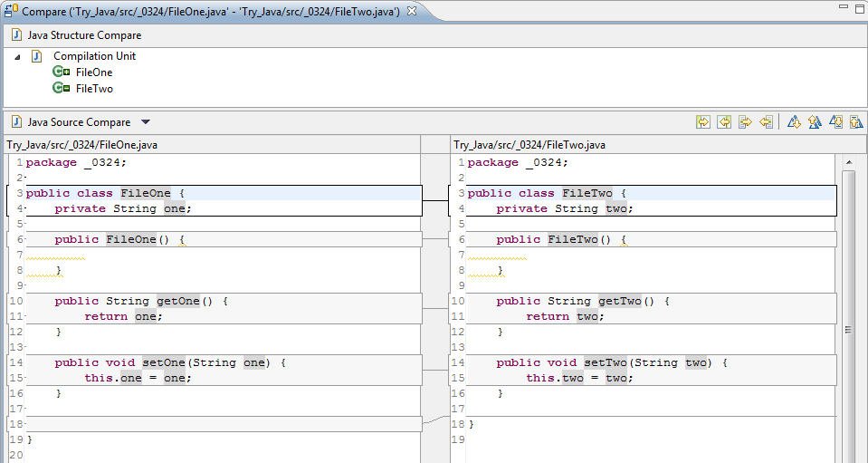Jump to the next change

[x=836, y=122]
